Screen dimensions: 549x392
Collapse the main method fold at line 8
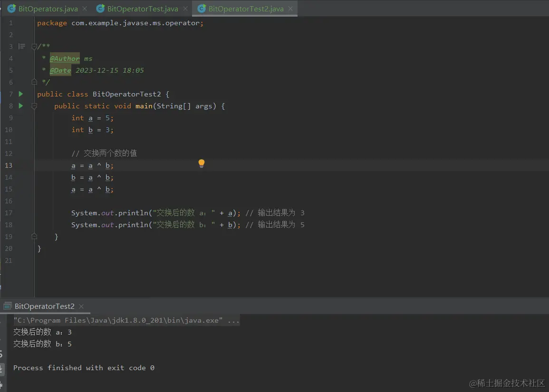[x=34, y=106]
